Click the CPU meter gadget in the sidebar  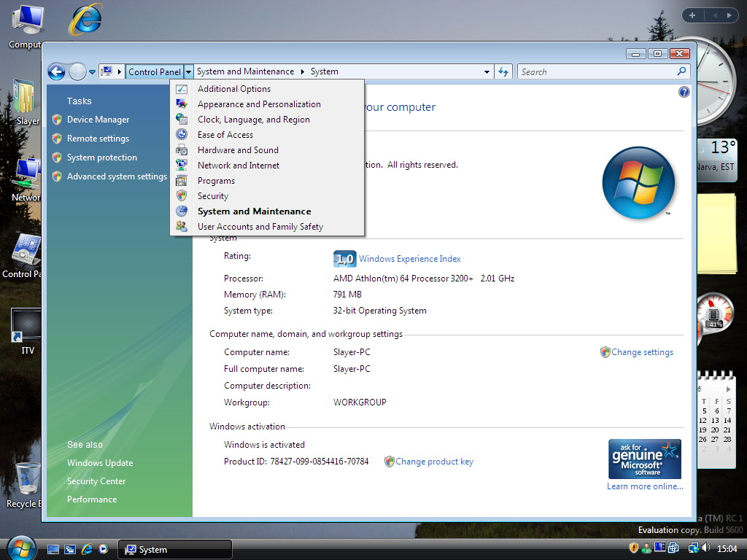tap(713, 315)
